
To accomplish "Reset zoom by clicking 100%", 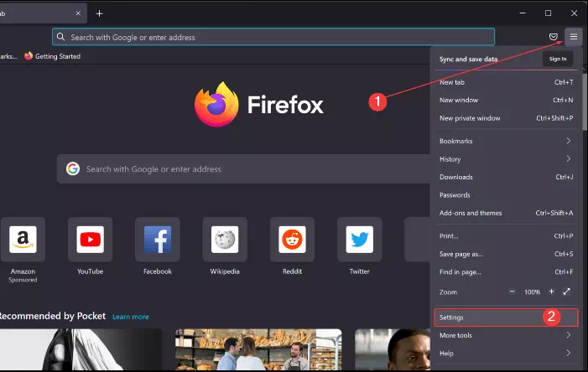I will pos(532,292).
